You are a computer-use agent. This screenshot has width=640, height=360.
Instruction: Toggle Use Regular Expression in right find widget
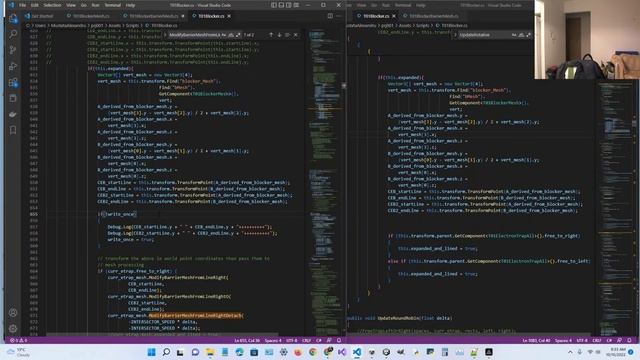coord(529,35)
